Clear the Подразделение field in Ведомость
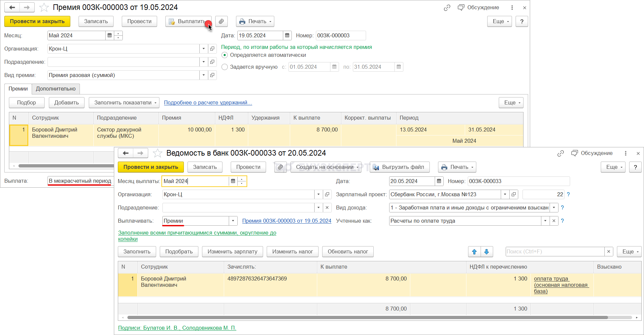The image size is (644, 335). click(x=327, y=207)
